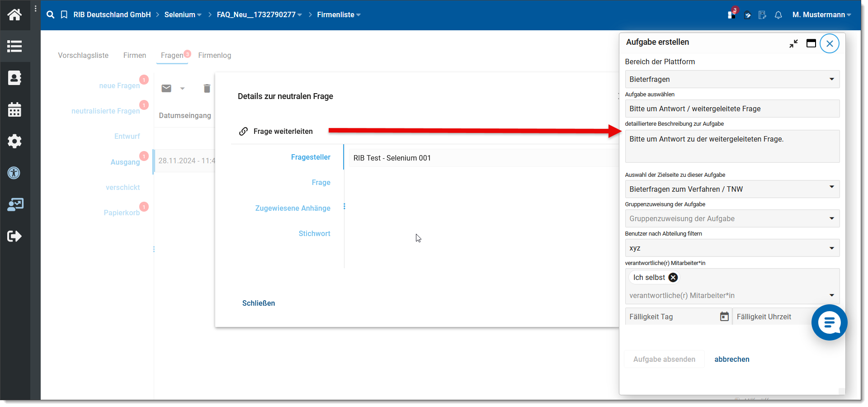Click the detailliertere Beschreibung text area
Viewport: 868px width, 407px height.
click(732, 146)
